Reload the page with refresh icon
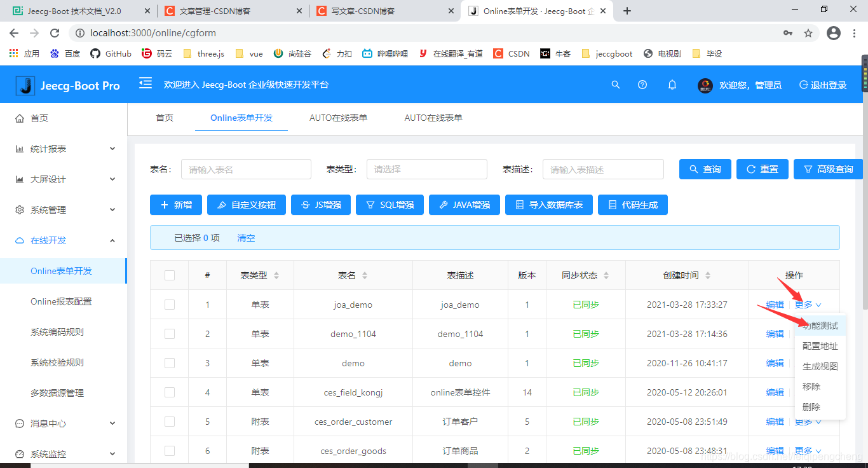The height and width of the screenshot is (468, 868). pyautogui.click(x=55, y=33)
